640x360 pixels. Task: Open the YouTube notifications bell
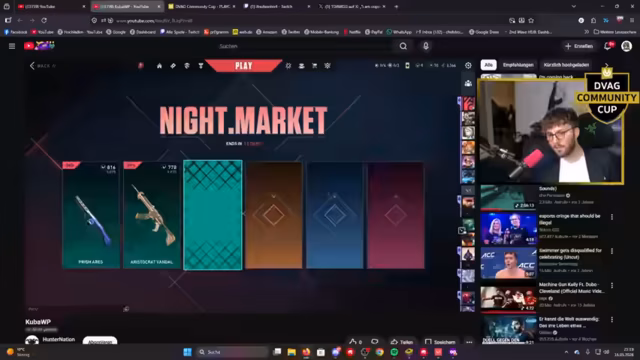(608, 46)
